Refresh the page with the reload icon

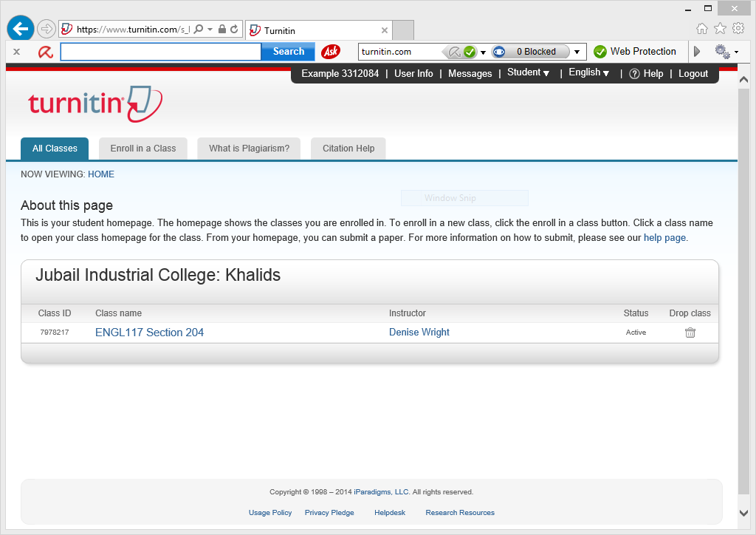tap(234, 30)
